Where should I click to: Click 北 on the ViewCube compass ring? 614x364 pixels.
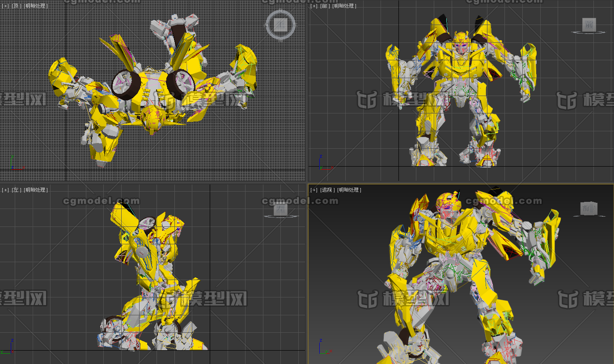click(x=281, y=10)
